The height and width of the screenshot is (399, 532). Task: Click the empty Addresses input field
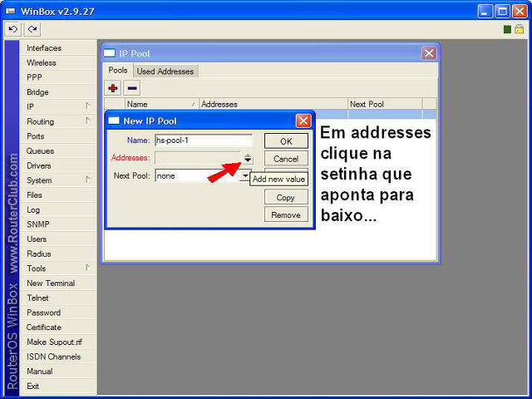198,158
